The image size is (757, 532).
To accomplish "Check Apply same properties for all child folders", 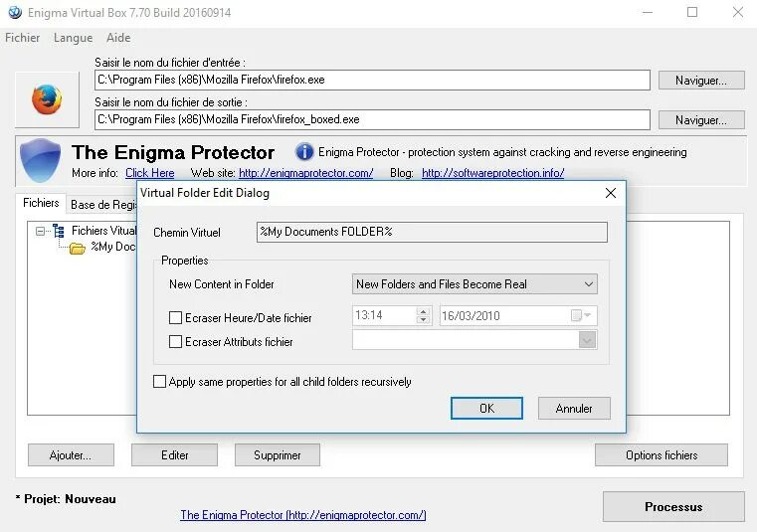I will 159,382.
